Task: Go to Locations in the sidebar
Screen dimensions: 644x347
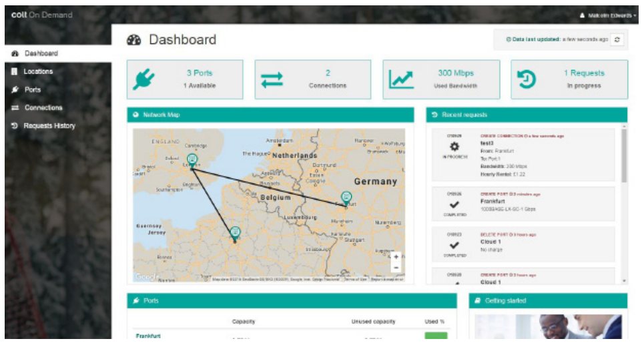Action: (38, 71)
